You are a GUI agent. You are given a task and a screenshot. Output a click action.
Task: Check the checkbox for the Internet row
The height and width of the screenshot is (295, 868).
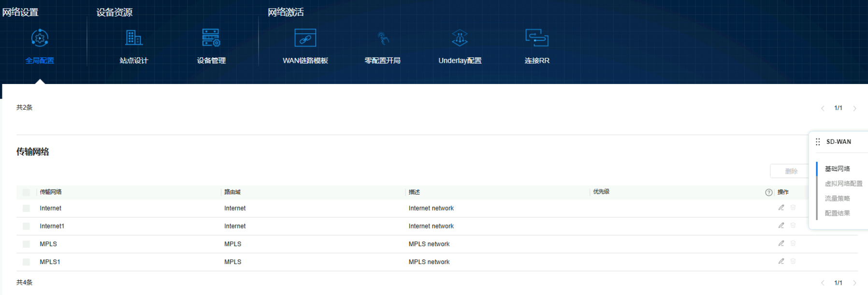click(x=27, y=208)
